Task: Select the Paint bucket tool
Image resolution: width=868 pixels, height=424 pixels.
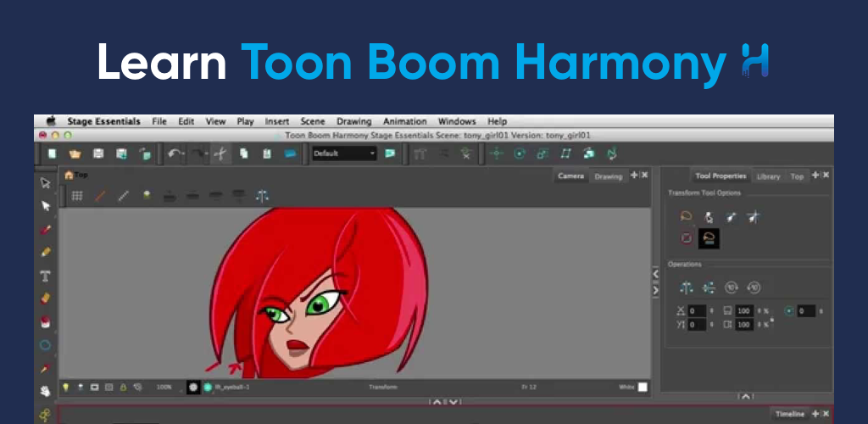Action: 46,321
